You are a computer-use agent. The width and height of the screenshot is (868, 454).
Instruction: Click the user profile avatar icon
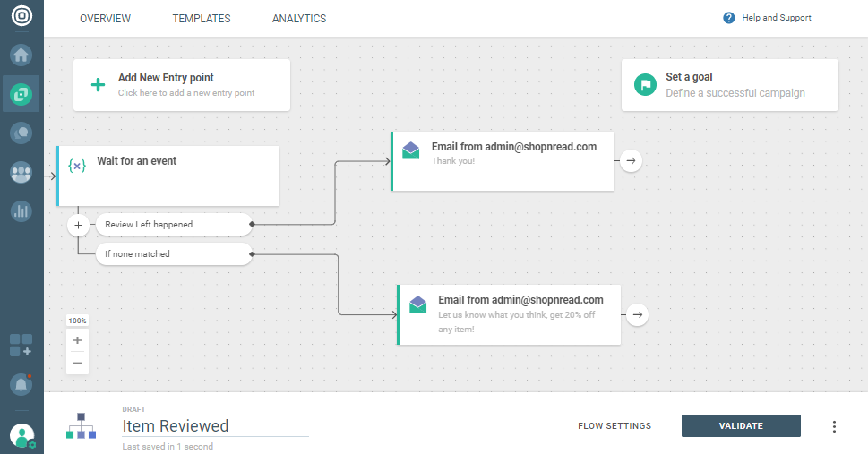(21, 436)
